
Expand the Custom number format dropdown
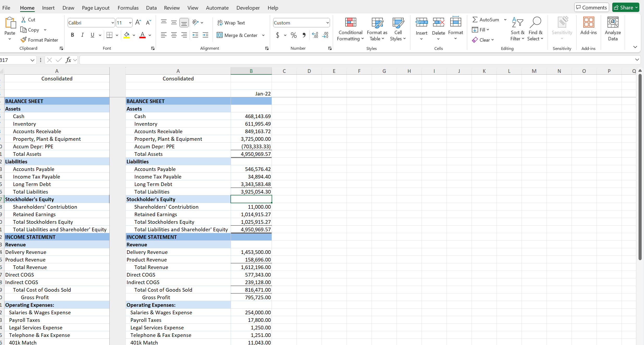[x=327, y=23]
